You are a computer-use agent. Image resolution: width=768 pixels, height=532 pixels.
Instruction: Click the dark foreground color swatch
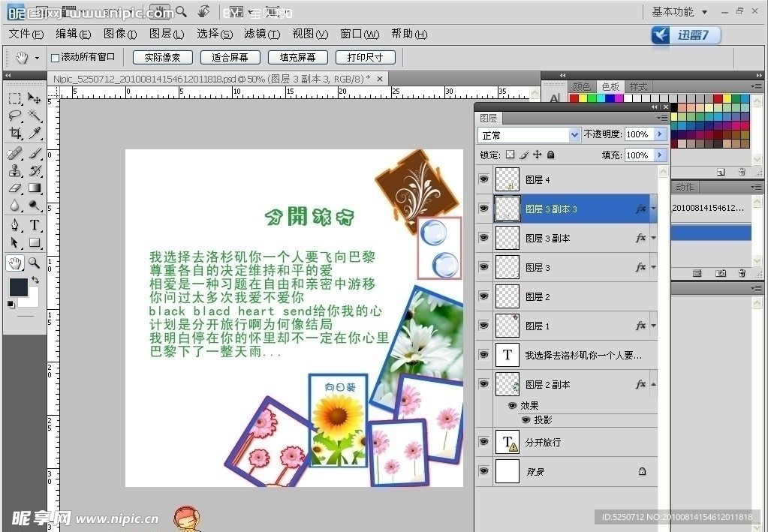point(18,287)
